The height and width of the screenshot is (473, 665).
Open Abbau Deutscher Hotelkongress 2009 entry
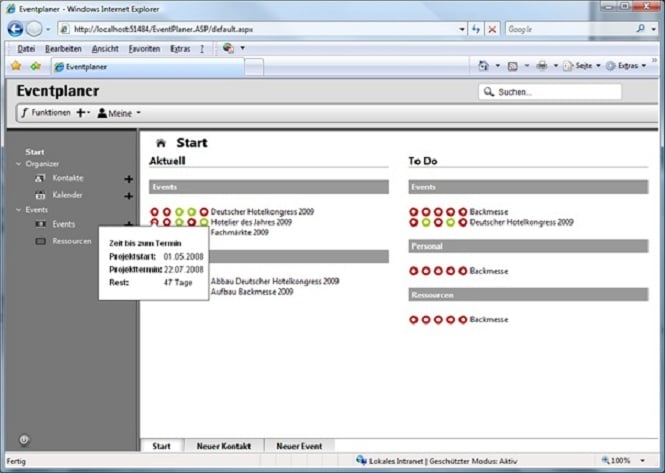[275, 281]
